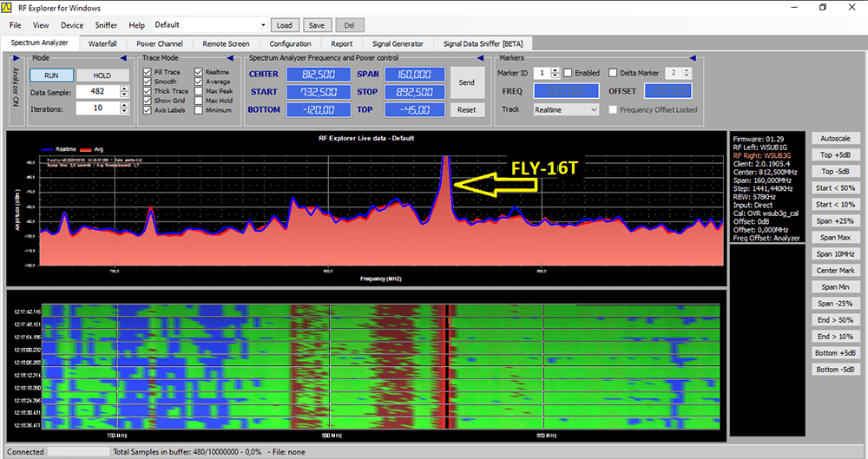Viewport: 868px width, 459px height.
Task: Uncheck the Fill Trace checkbox
Action: tap(148, 72)
